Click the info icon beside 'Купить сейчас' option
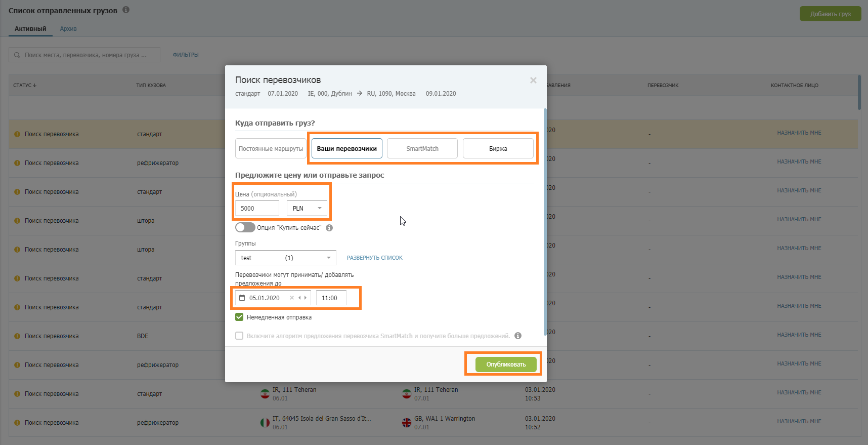 329,228
